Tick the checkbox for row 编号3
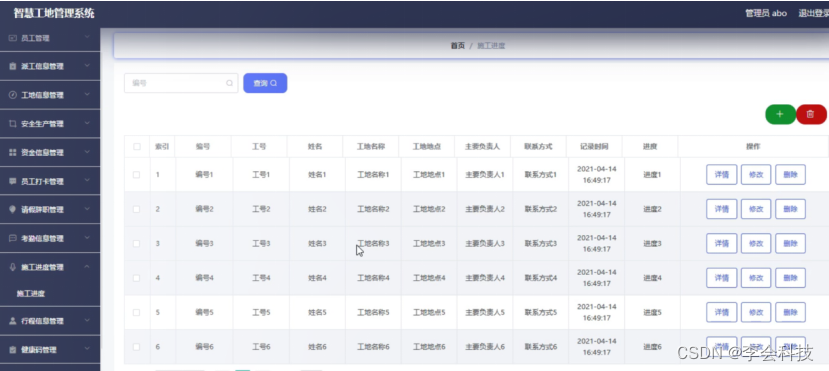Viewport: 829px width, 371px height. (136, 244)
